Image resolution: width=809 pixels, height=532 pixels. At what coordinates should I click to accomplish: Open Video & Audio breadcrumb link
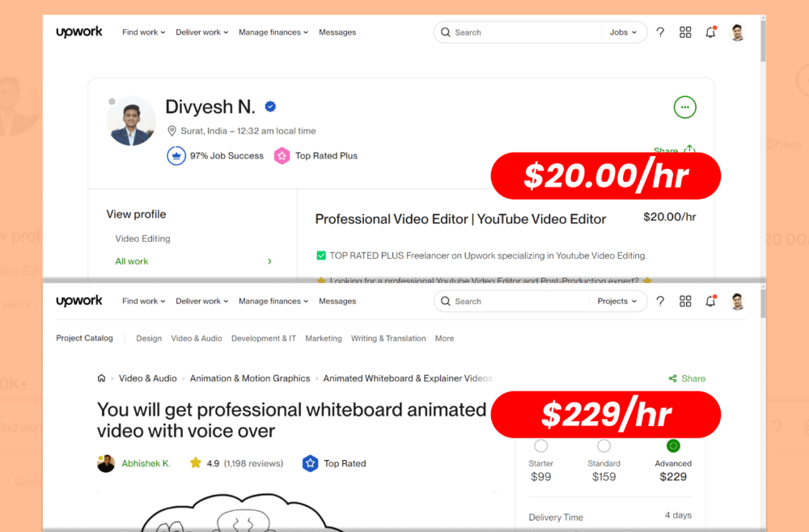point(147,378)
